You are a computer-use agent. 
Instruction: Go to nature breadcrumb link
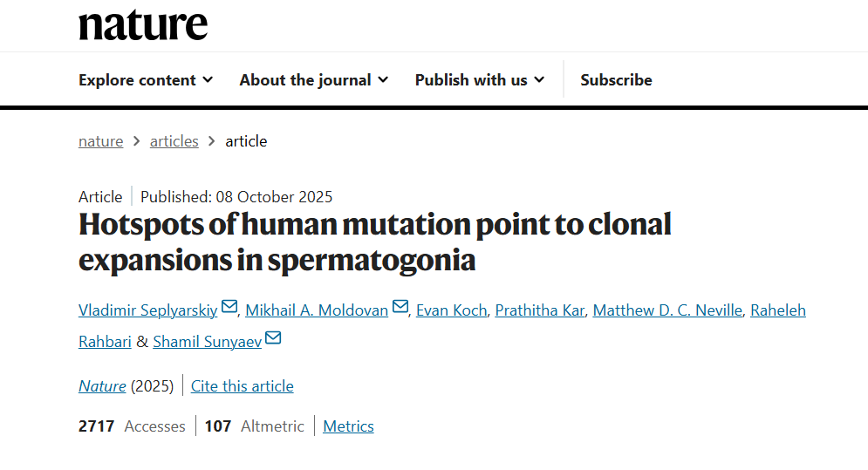pyautogui.click(x=100, y=141)
